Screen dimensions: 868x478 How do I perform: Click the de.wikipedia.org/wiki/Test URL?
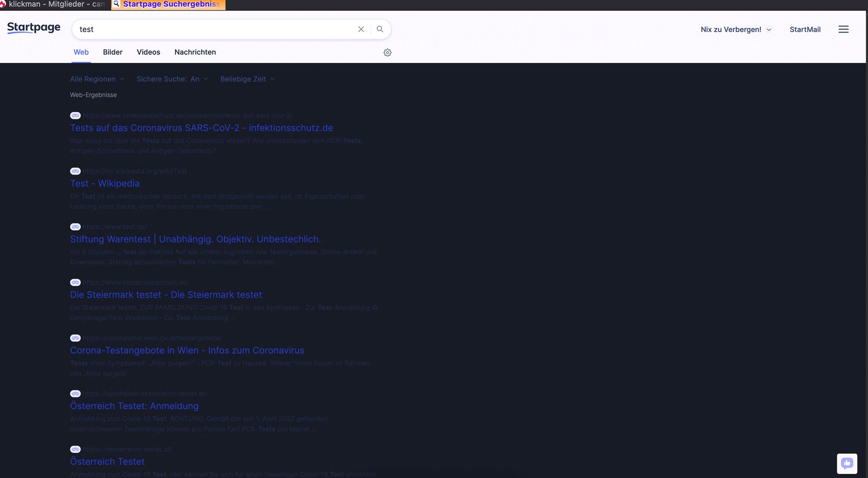[x=135, y=171]
